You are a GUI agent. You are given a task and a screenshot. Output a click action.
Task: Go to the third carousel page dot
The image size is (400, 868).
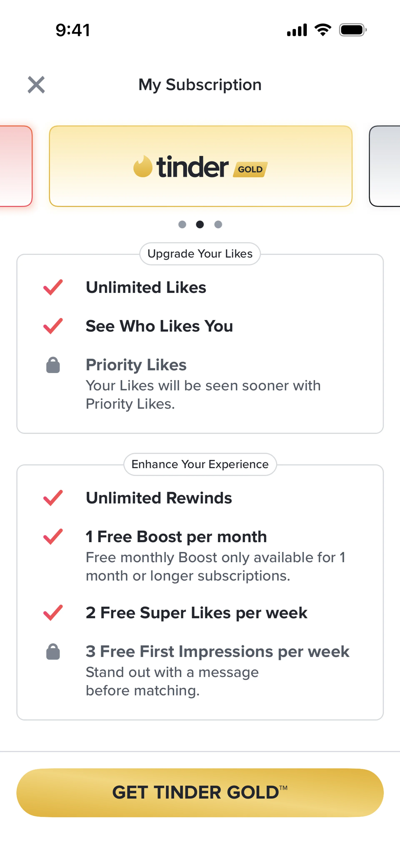point(218,224)
